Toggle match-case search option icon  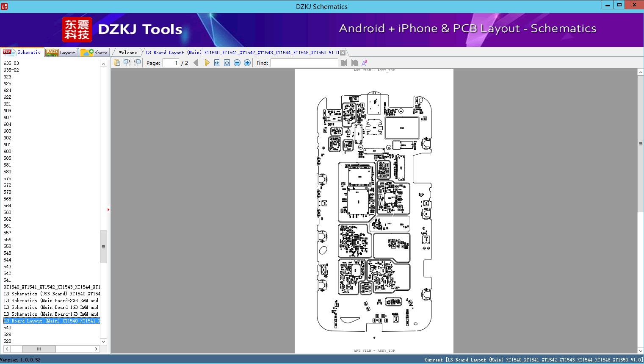(364, 63)
